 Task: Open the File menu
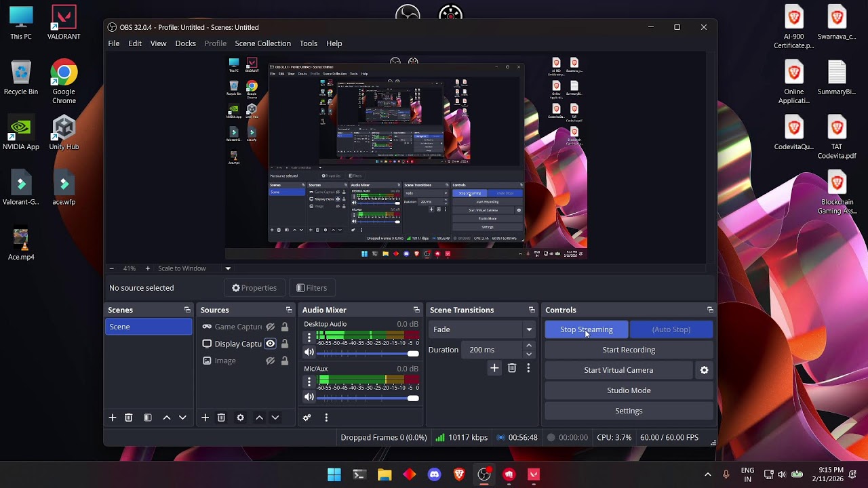pyautogui.click(x=114, y=43)
